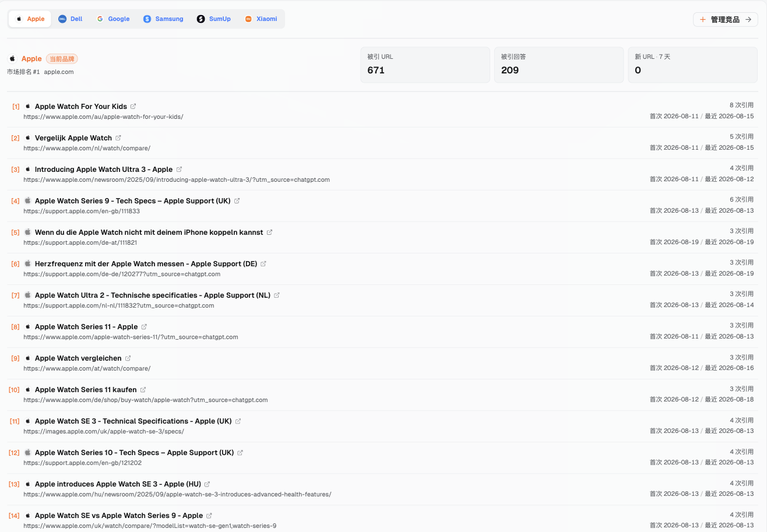Select the 被引回答 209 stat card
Image resolution: width=767 pixels, height=532 pixels.
pos(559,65)
